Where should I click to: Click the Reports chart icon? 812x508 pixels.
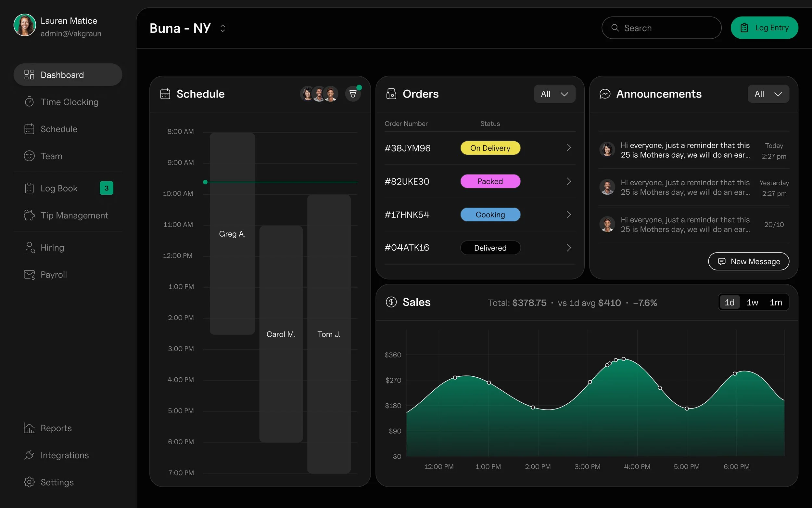click(x=29, y=428)
